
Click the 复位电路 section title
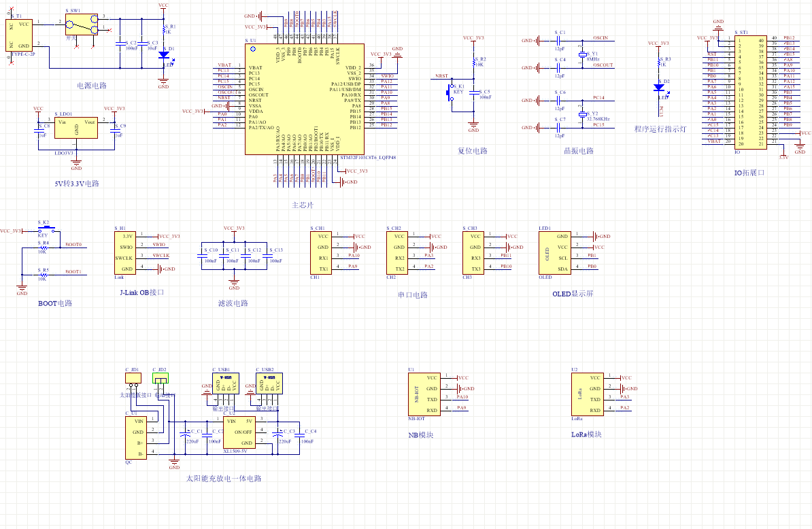click(472, 151)
